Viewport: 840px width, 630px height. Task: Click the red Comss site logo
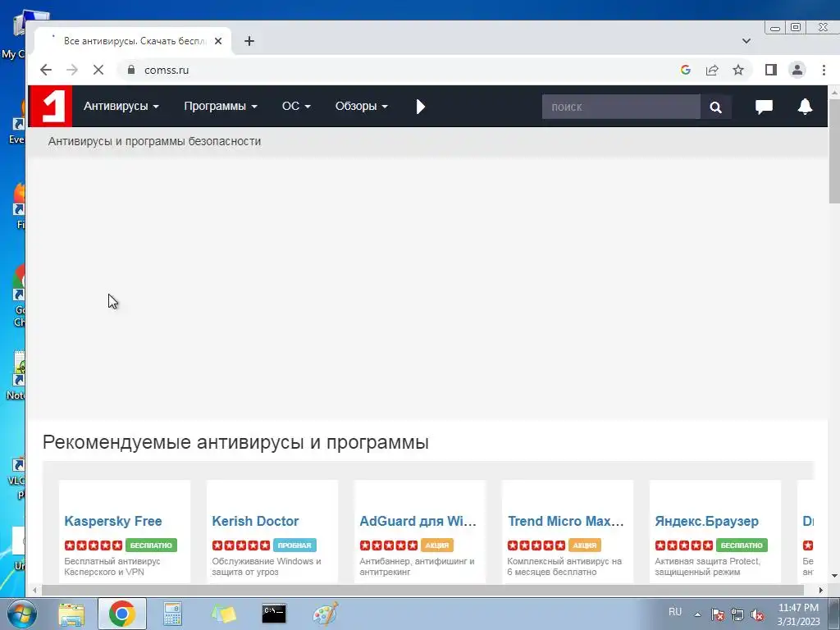tap(50, 106)
